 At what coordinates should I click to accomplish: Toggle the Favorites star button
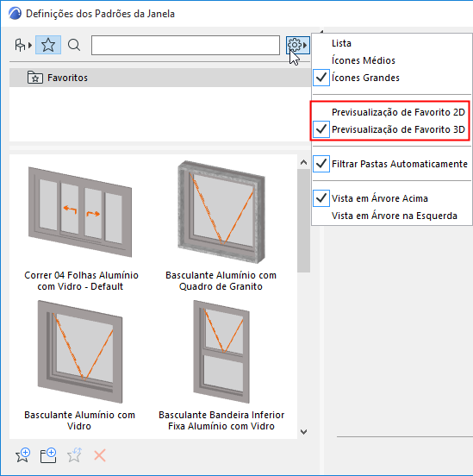click(x=48, y=45)
